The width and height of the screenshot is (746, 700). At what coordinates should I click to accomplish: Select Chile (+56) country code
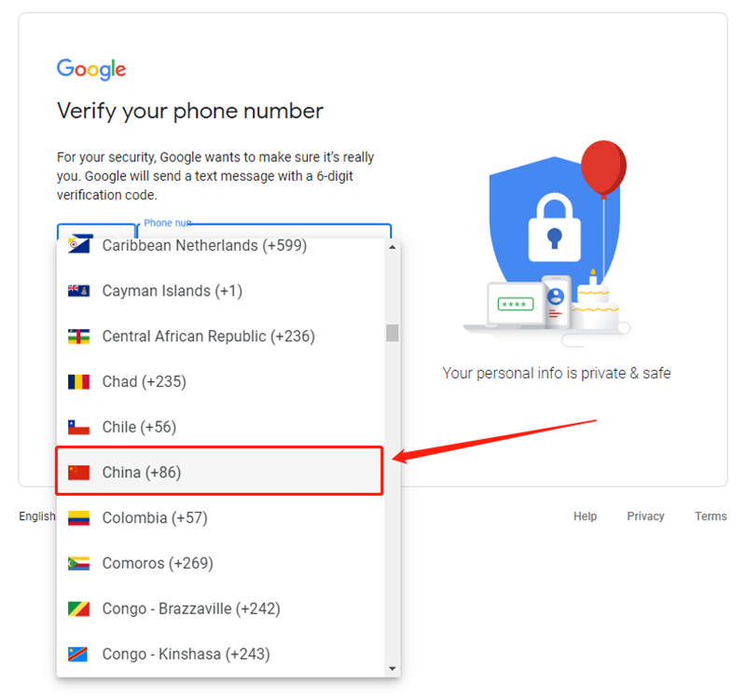[139, 427]
